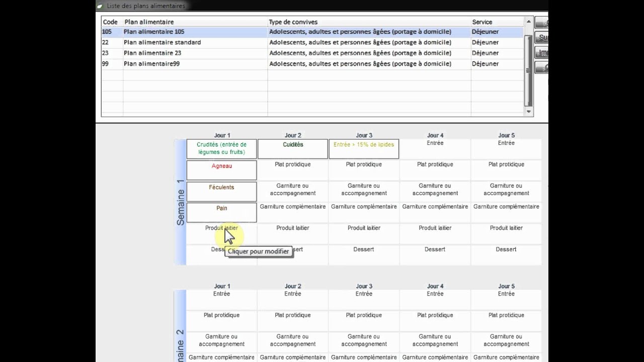
Task: Select the row Plan alimentaire99
Action: coord(312,64)
